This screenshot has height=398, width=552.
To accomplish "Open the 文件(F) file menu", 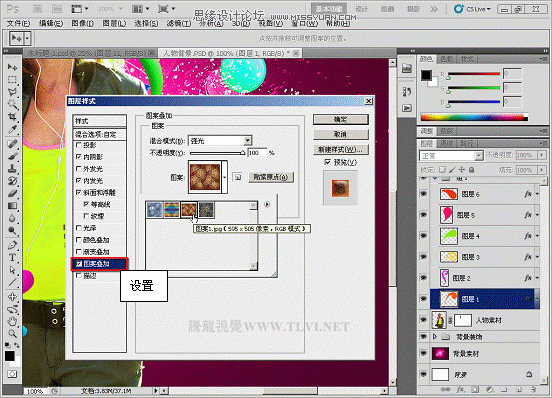I will click(19, 24).
